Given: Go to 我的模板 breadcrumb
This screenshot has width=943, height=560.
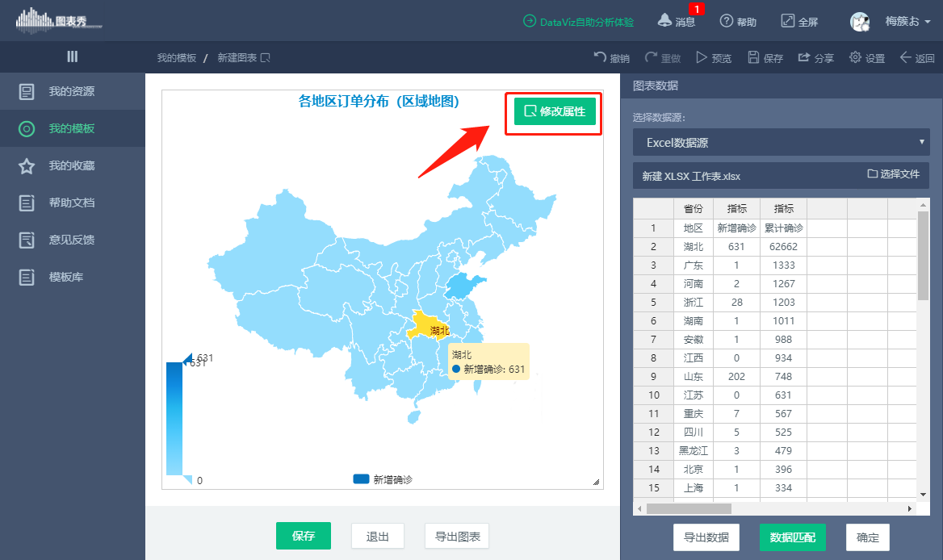Looking at the screenshot, I should (x=176, y=57).
